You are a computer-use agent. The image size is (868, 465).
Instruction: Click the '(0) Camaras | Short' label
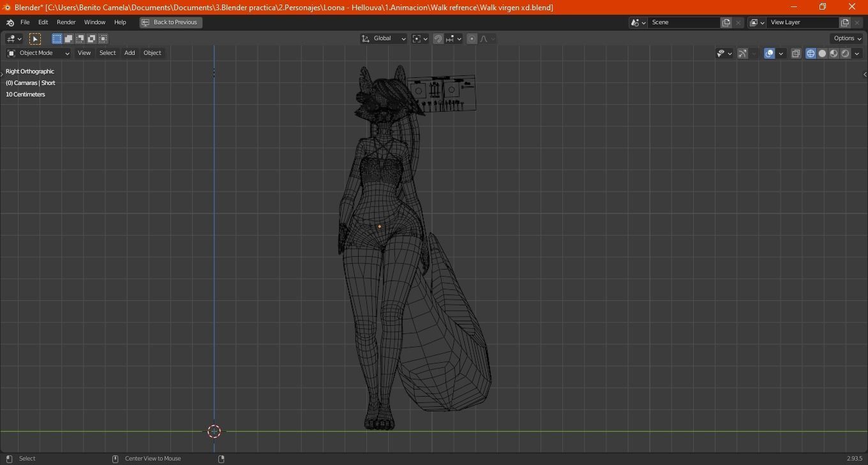point(31,83)
